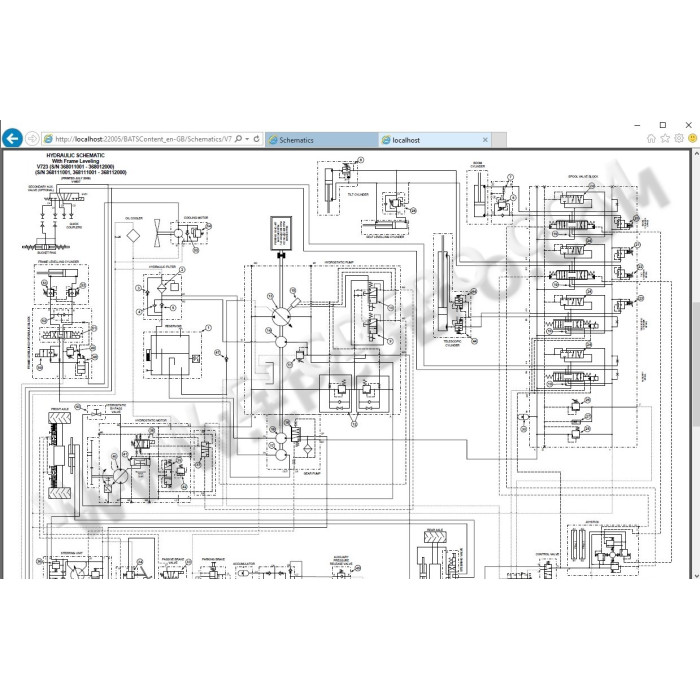Click the vertical scrollbar up arrow
This screenshot has height=700, width=700.
[x=696, y=154]
